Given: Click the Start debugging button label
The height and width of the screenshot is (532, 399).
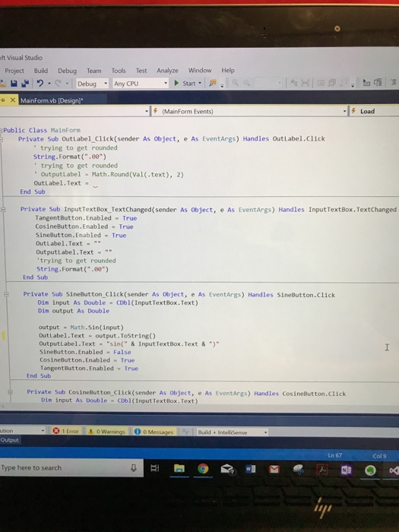Looking at the screenshot, I should click(x=189, y=83).
